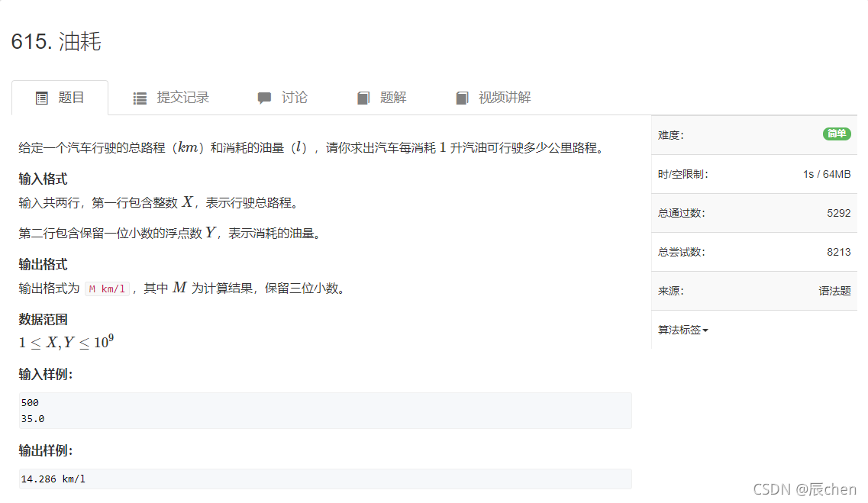Click the book icon beside 视频讲解
The image size is (868, 503).
[x=462, y=98]
